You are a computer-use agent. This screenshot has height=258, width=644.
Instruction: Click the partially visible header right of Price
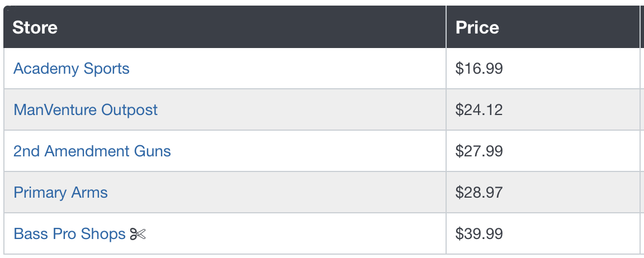[642, 27]
